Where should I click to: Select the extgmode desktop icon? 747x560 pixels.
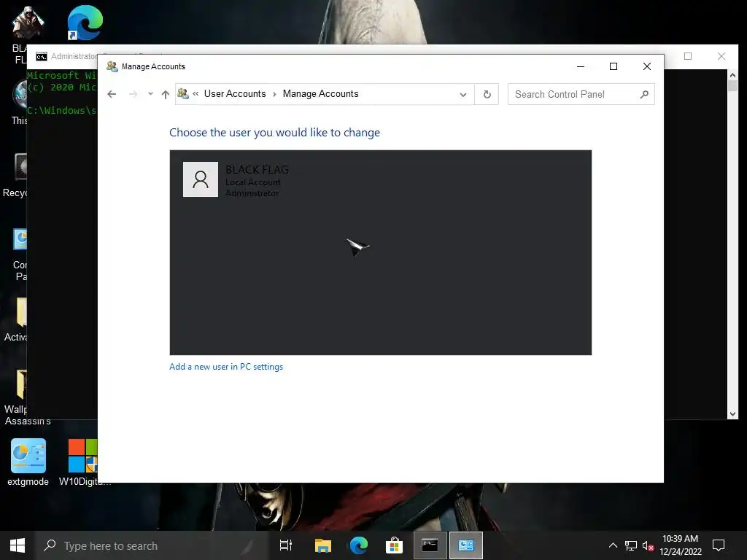[28, 462]
